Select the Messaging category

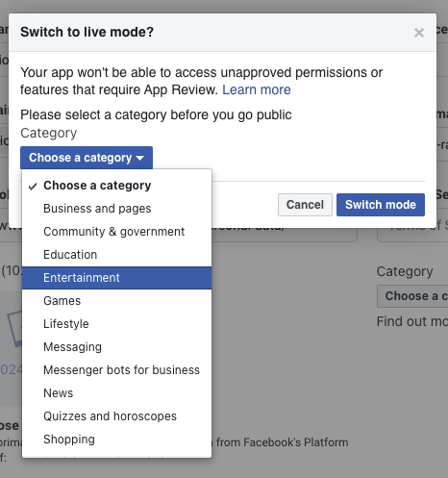116,347
